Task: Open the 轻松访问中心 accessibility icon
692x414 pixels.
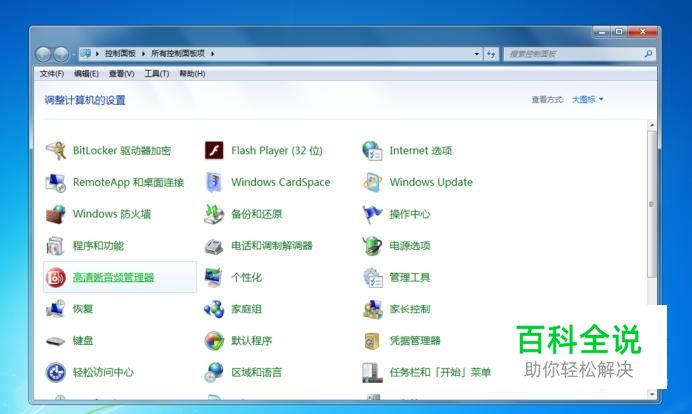Action: click(56, 373)
